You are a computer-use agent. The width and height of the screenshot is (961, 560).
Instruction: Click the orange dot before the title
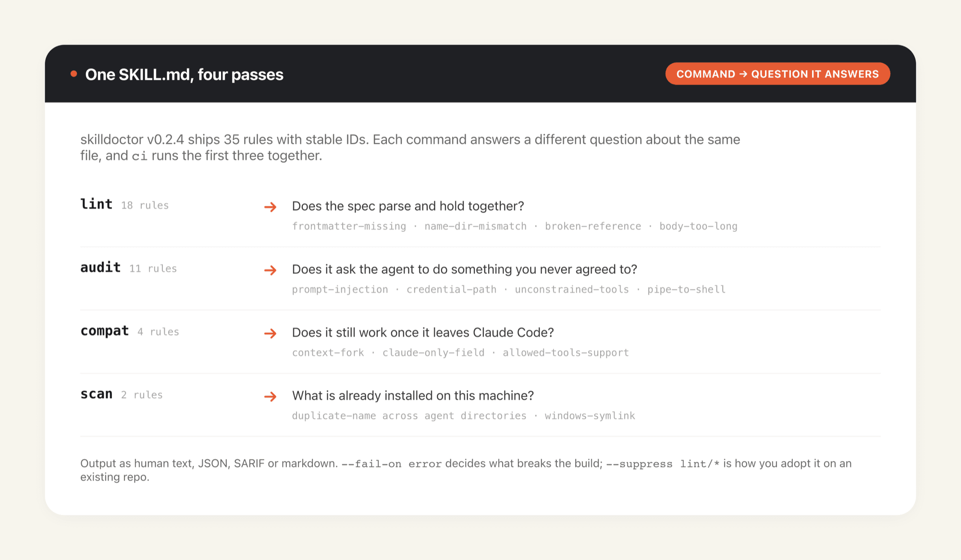point(74,73)
